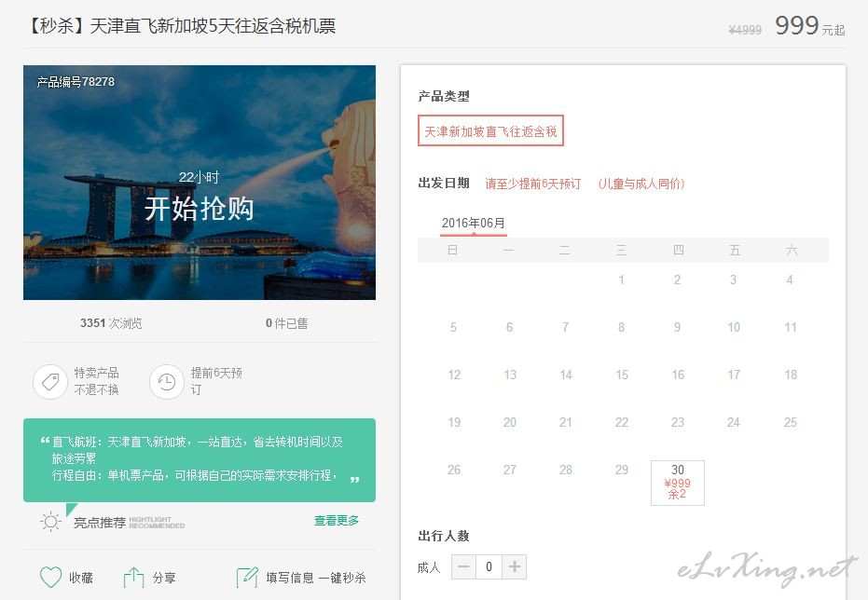
Task: Click 收藏 favorite label
Action: click(81, 578)
